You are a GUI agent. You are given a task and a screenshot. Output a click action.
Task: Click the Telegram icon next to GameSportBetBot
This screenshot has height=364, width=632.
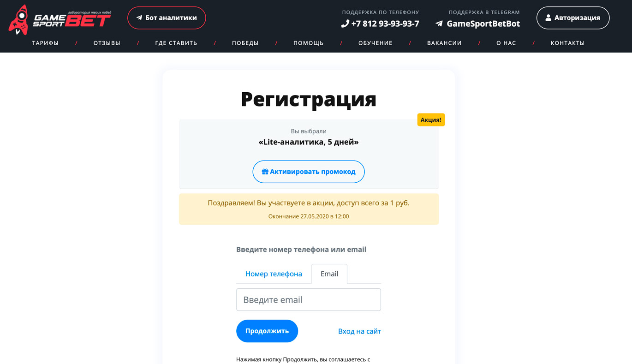(439, 24)
